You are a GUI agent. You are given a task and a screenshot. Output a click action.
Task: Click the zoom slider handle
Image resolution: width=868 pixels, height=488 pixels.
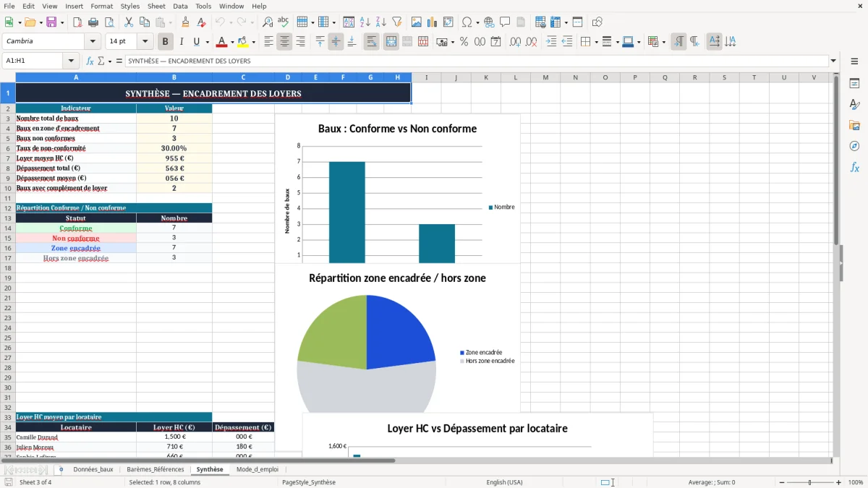tap(810, 482)
